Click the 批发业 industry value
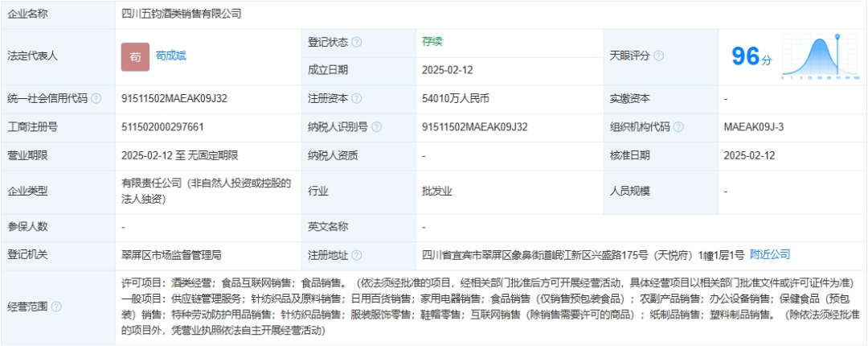The image size is (868, 346). pos(437,192)
